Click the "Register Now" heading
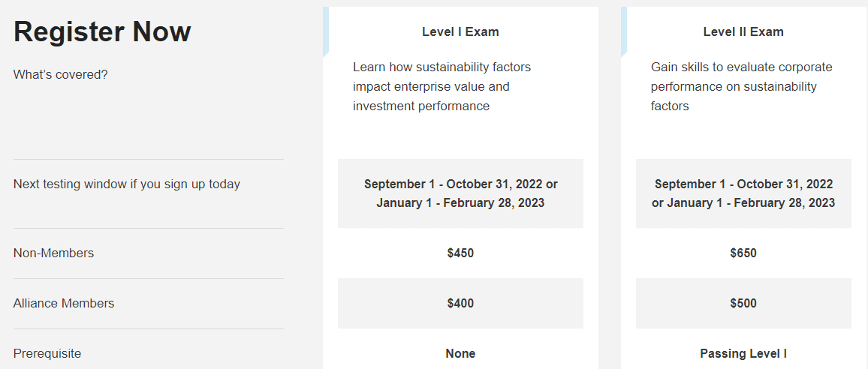The height and width of the screenshot is (369, 868). click(x=102, y=31)
